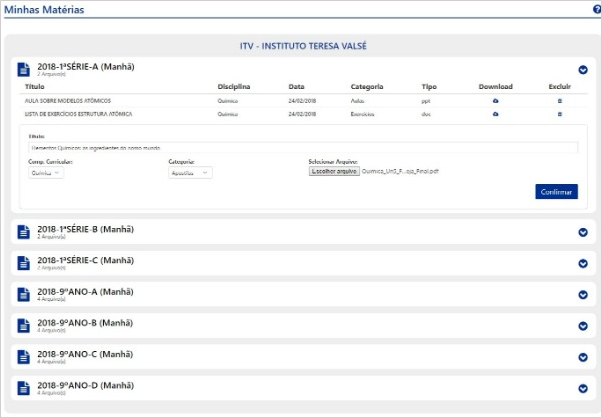The height and width of the screenshot is (418, 602).
Task: Select the 2018-1ªSÉRIE-B (Manhã) heading
Action: pyautogui.click(x=86, y=229)
